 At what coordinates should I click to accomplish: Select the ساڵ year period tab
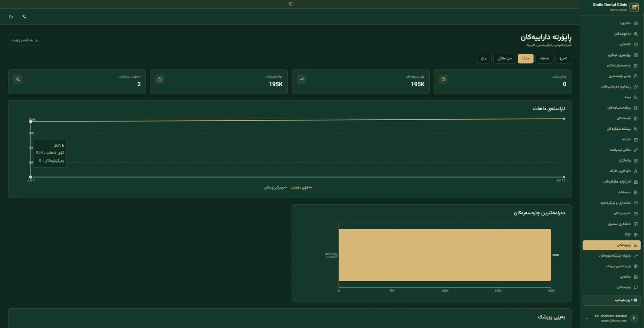[484, 58]
